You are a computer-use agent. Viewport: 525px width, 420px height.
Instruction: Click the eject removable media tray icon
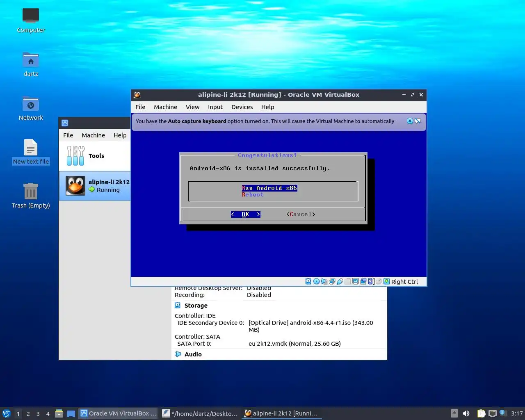pyautogui.click(x=454, y=413)
